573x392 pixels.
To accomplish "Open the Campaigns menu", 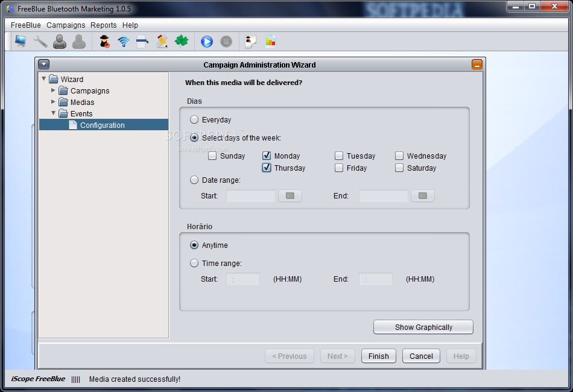I will coord(66,25).
